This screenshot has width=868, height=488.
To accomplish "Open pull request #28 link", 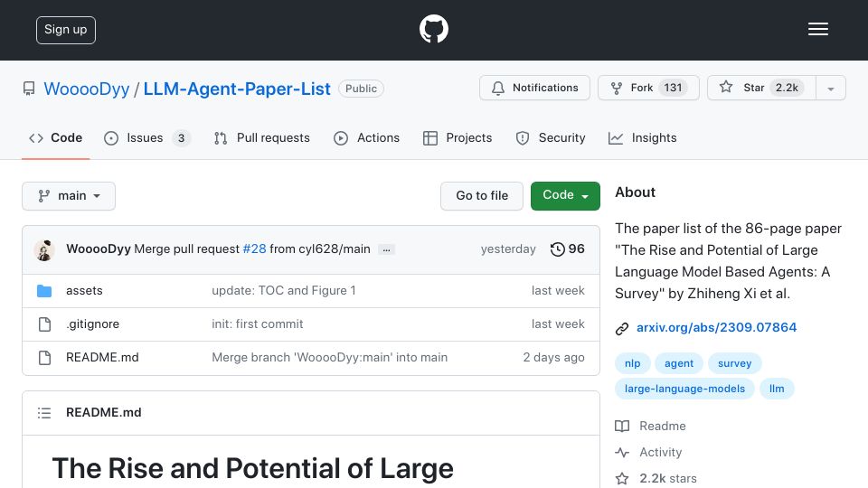I will [x=255, y=249].
